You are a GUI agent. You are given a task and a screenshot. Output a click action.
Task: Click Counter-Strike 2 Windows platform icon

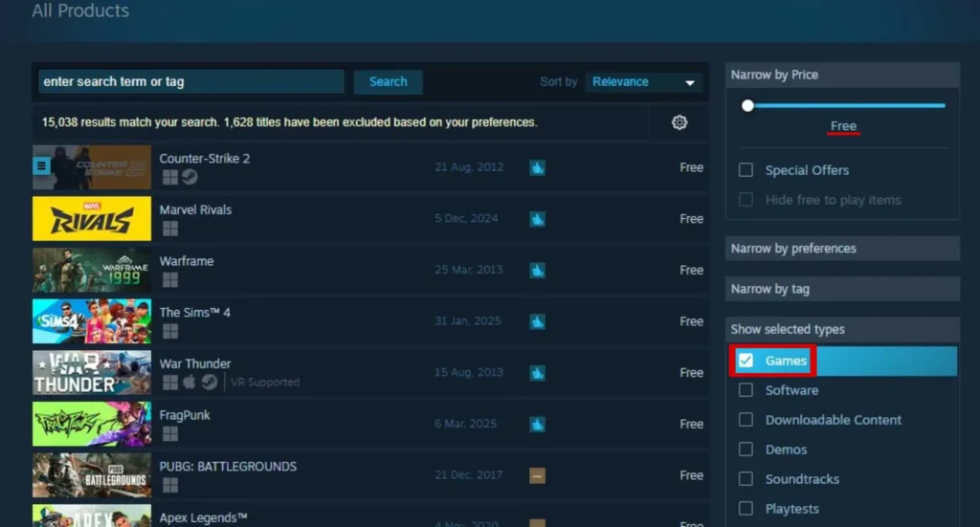170,177
